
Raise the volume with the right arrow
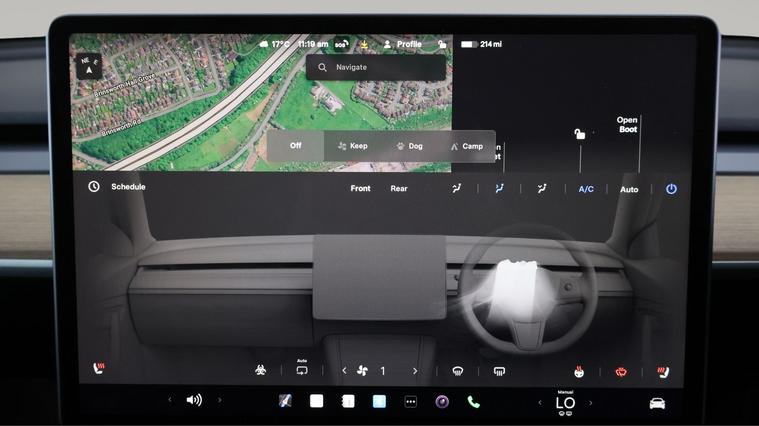(x=219, y=400)
